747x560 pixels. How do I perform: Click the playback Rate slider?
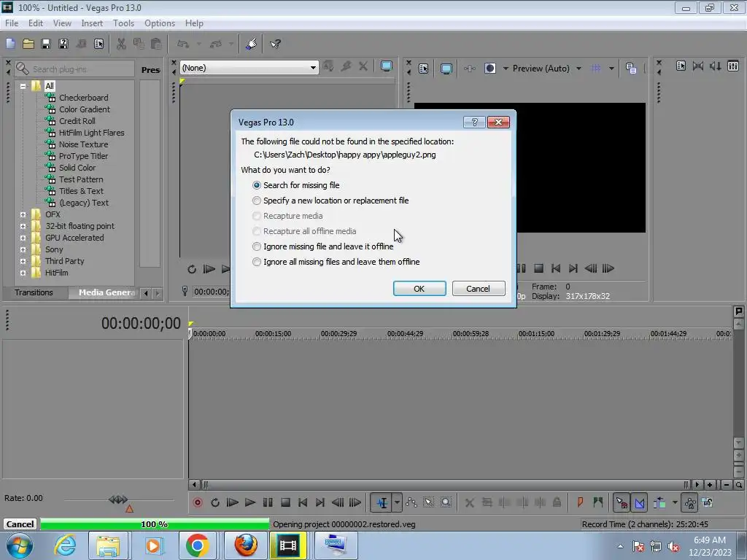pos(118,500)
